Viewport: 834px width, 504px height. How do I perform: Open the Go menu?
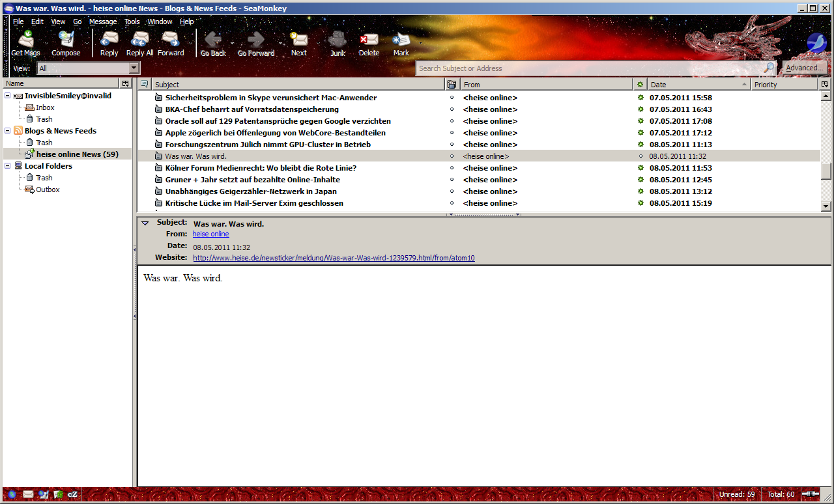[78, 21]
